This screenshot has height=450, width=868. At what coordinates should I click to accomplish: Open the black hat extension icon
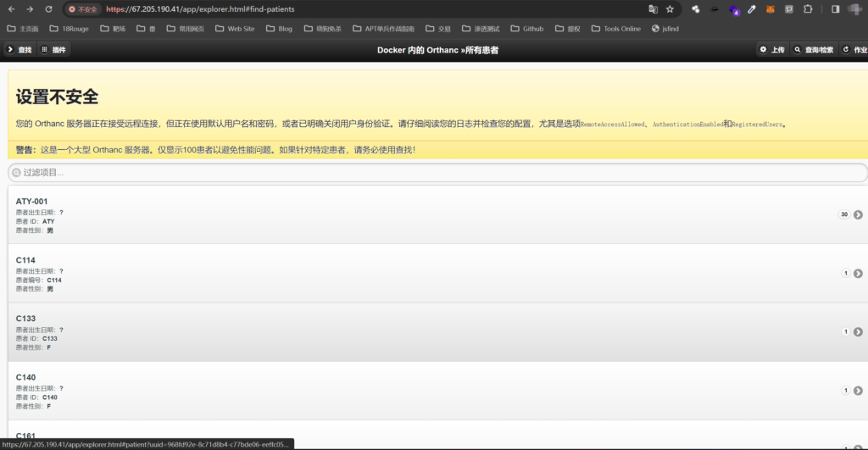coord(715,9)
